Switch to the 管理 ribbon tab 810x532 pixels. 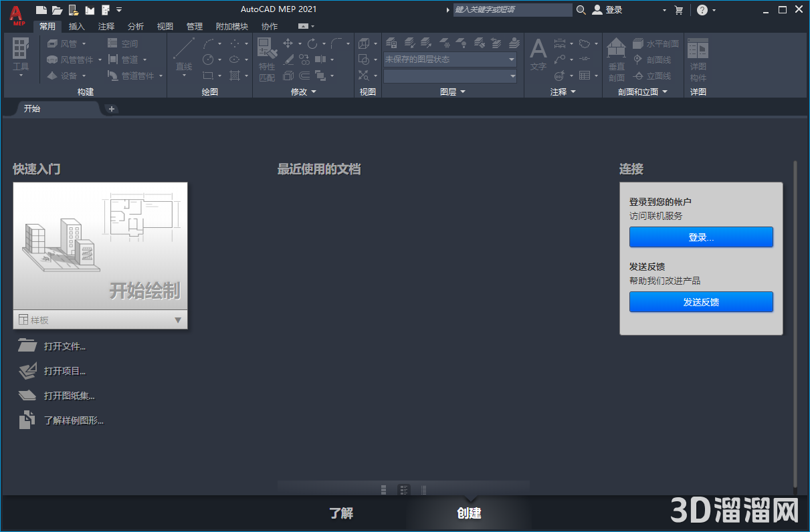195,27
